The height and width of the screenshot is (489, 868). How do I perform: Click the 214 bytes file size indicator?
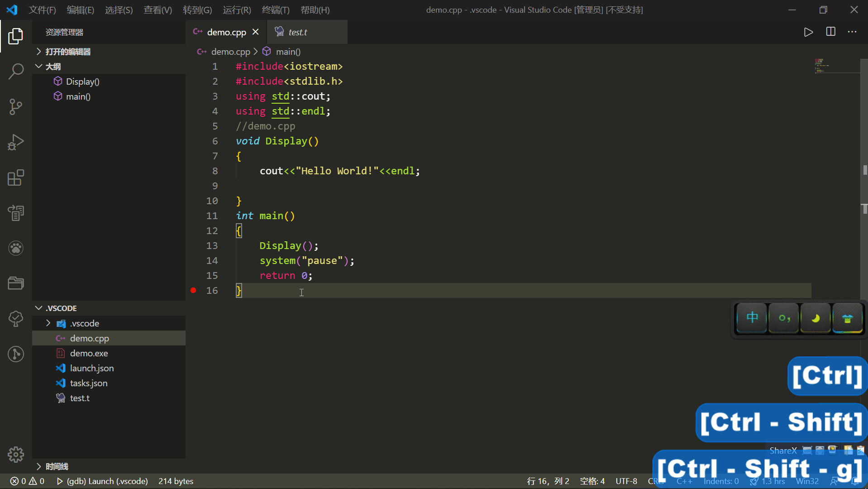(176, 481)
